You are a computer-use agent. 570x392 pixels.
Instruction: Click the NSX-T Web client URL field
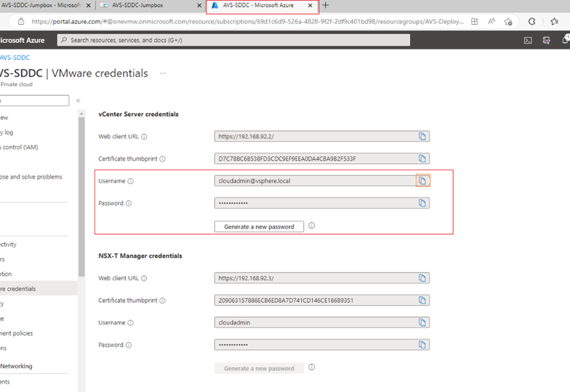pos(322,278)
